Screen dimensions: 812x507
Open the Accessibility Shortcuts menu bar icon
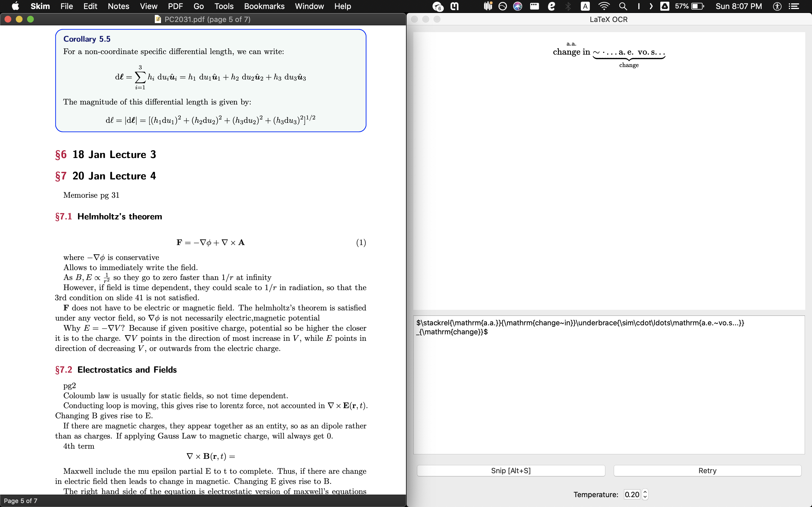click(x=777, y=6)
